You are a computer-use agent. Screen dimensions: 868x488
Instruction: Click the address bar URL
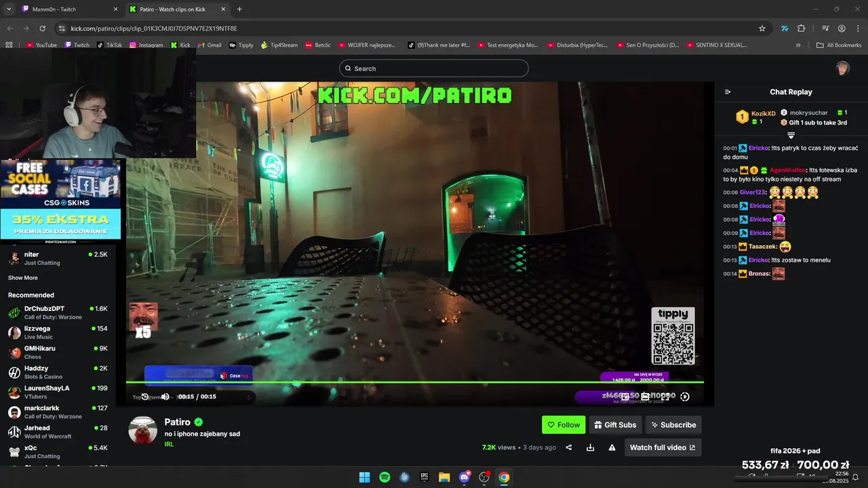tap(154, 28)
